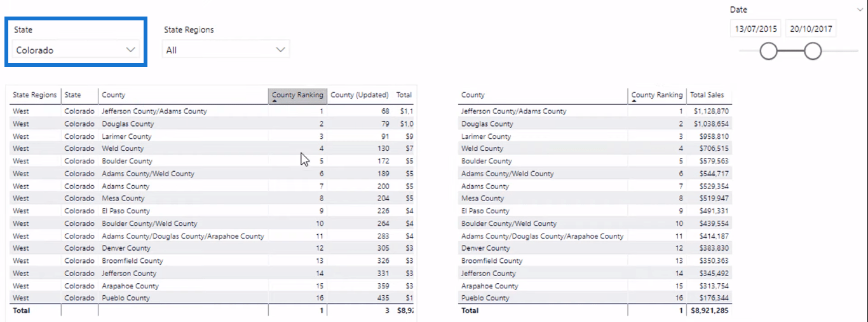Click the sales value $706,515
868x322 pixels.
pos(714,148)
